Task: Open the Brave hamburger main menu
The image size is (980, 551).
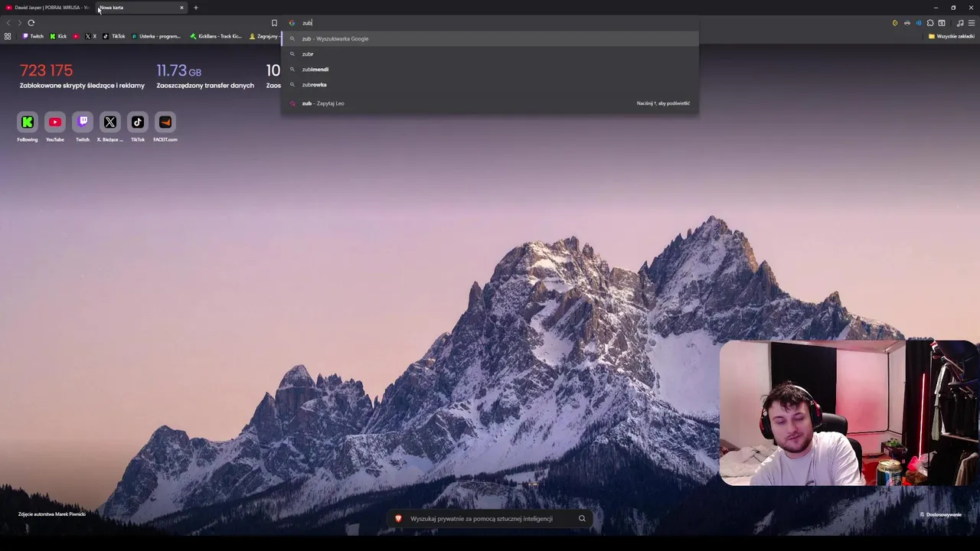Action: (x=972, y=23)
